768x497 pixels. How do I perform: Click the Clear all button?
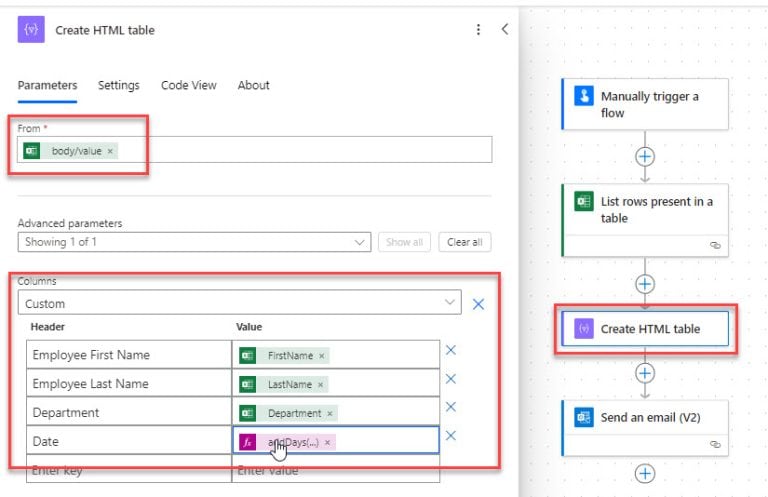(x=464, y=242)
